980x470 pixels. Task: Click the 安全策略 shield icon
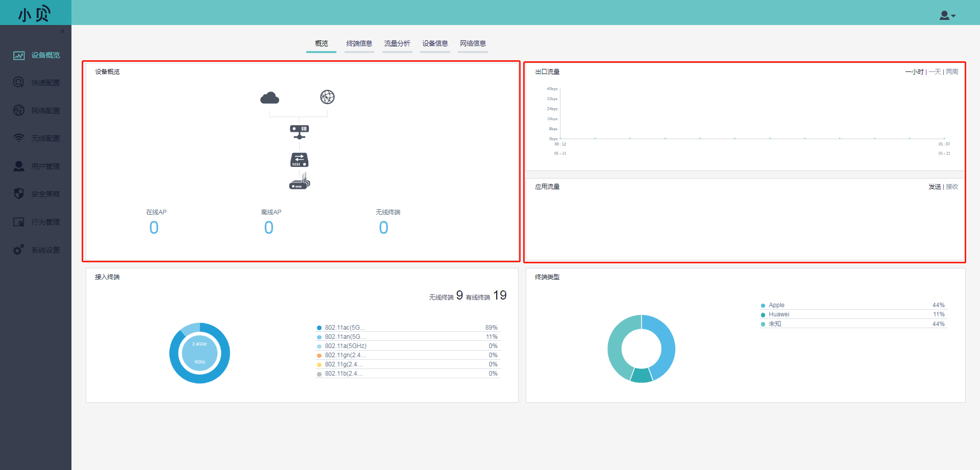tap(19, 193)
